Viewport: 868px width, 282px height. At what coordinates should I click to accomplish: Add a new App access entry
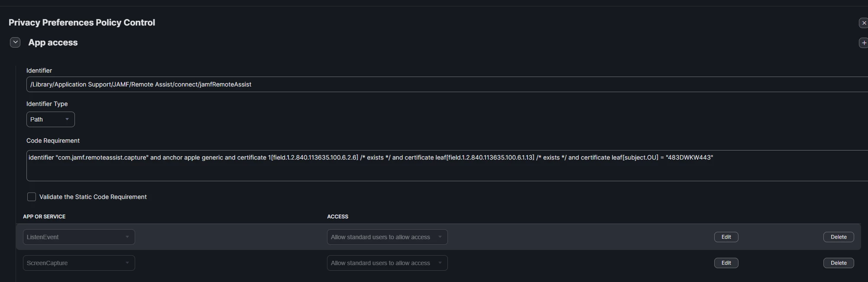click(x=864, y=43)
